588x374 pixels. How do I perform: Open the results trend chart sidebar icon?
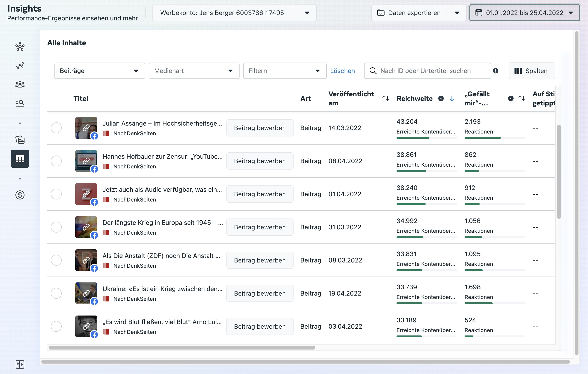click(x=20, y=65)
